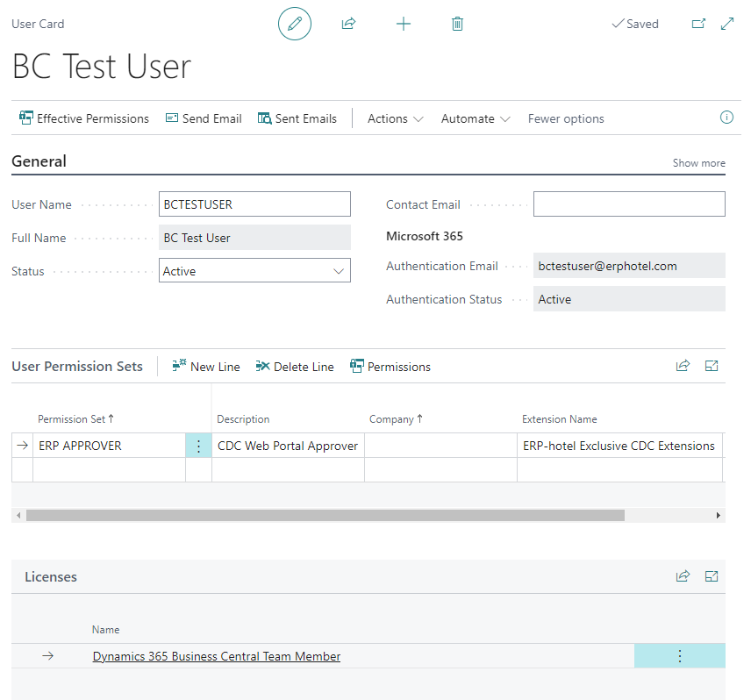This screenshot has height=700, width=751.
Task: Open Dynamics 365 Business Central Team Member link
Action: (x=217, y=656)
